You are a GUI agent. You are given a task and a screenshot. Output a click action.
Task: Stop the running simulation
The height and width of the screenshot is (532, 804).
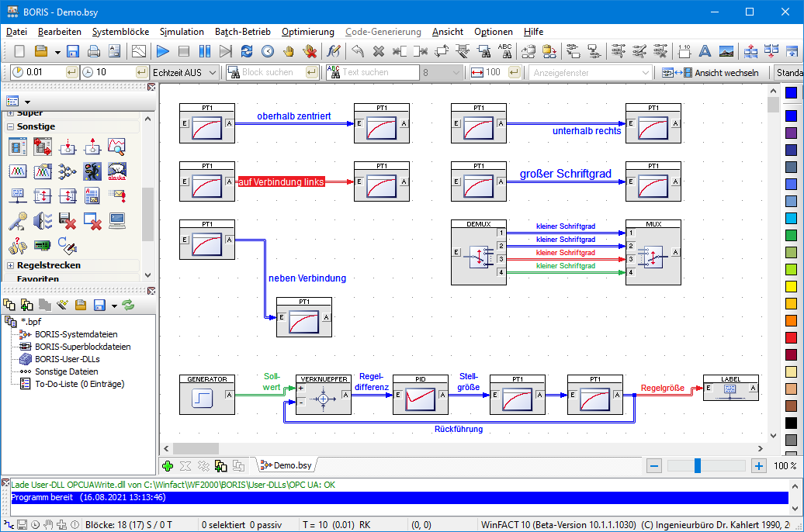click(x=184, y=51)
